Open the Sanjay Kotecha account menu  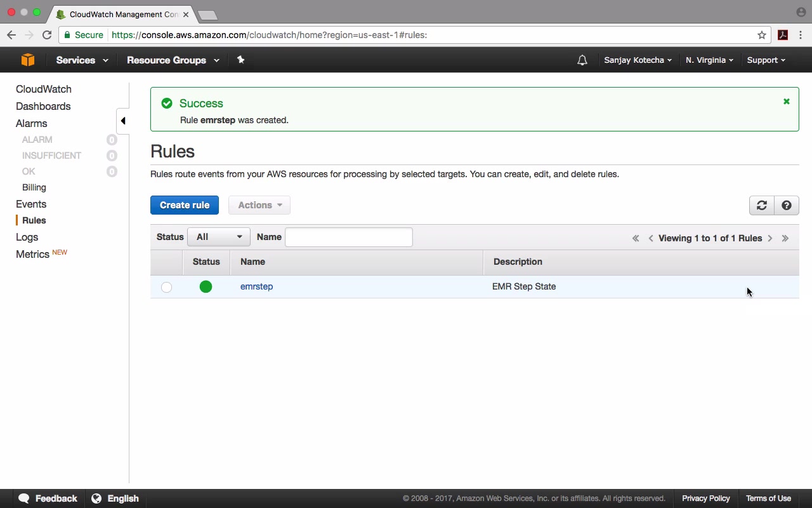point(638,60)
